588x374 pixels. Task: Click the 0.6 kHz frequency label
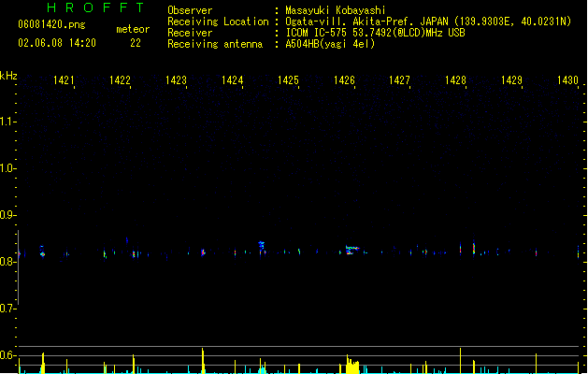coord(7,355)
